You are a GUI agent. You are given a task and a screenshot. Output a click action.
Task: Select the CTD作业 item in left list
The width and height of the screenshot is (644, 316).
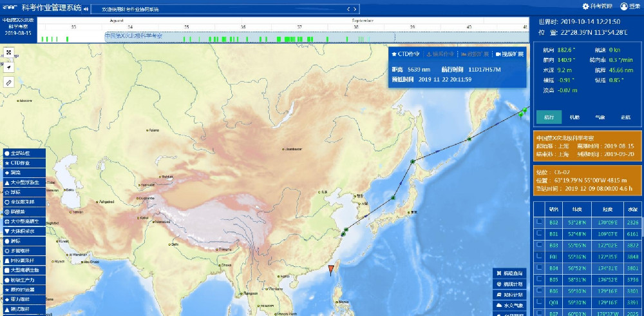coord(23,163)
